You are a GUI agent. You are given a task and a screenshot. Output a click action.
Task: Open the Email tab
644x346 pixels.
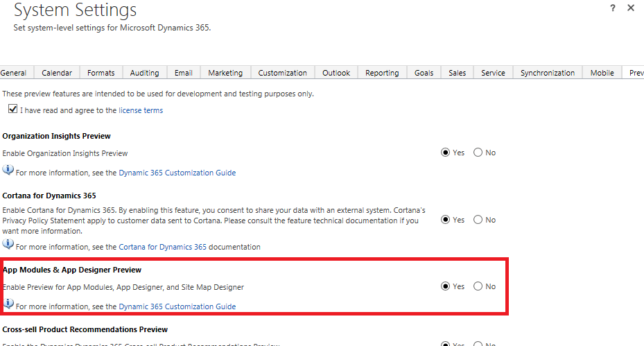click(183, 73)
